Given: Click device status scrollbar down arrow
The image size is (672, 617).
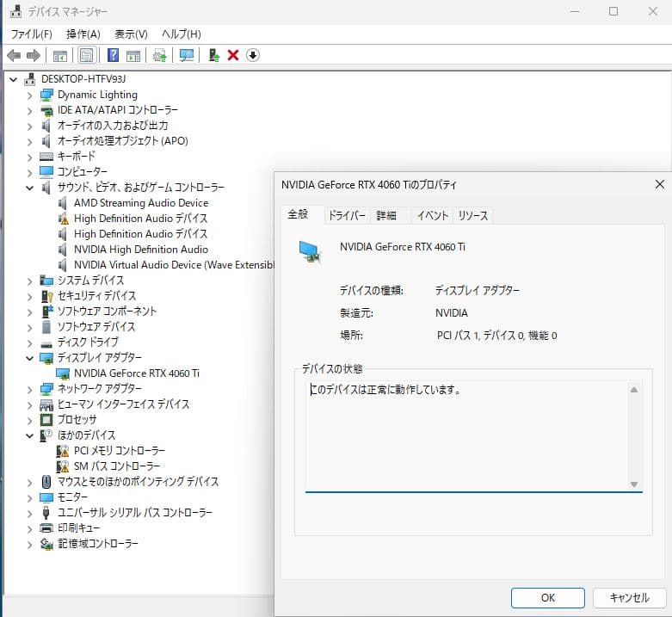Looking at the screenshot, I should pos(634,484).
